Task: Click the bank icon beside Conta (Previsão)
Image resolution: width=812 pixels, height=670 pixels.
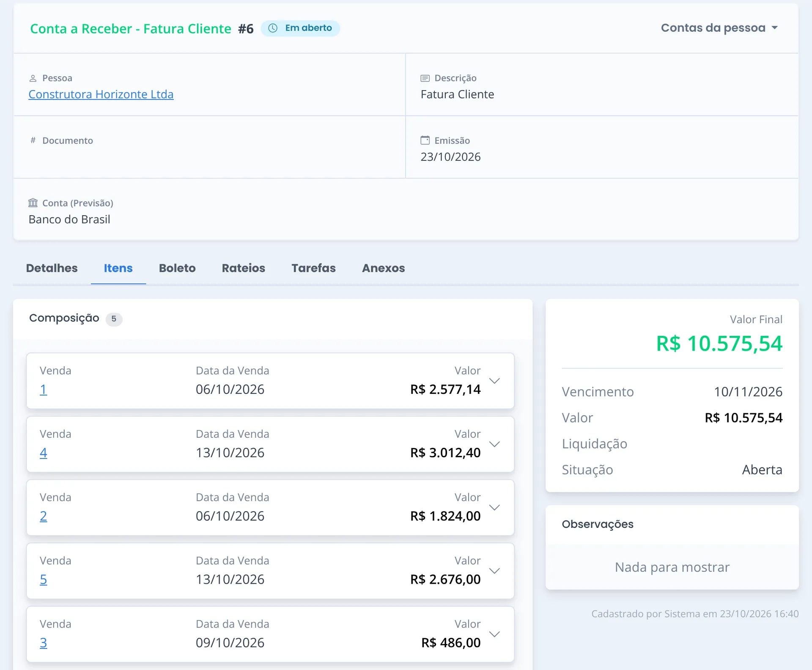Action: click(33, 203)
